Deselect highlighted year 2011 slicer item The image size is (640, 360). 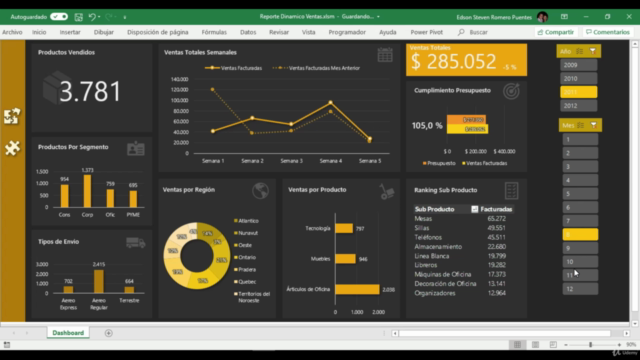pyautogui.click(x=578, y=92)
